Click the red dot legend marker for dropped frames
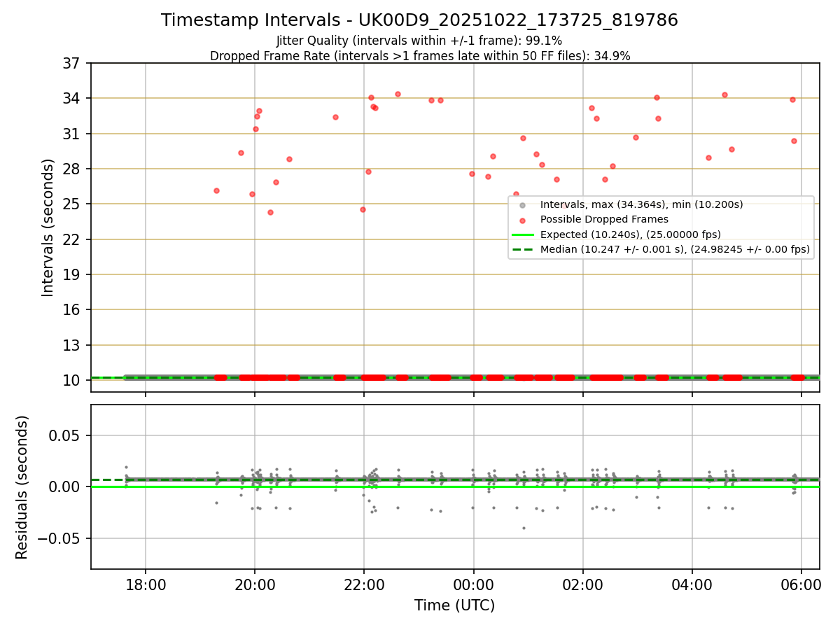 [522, 220]
